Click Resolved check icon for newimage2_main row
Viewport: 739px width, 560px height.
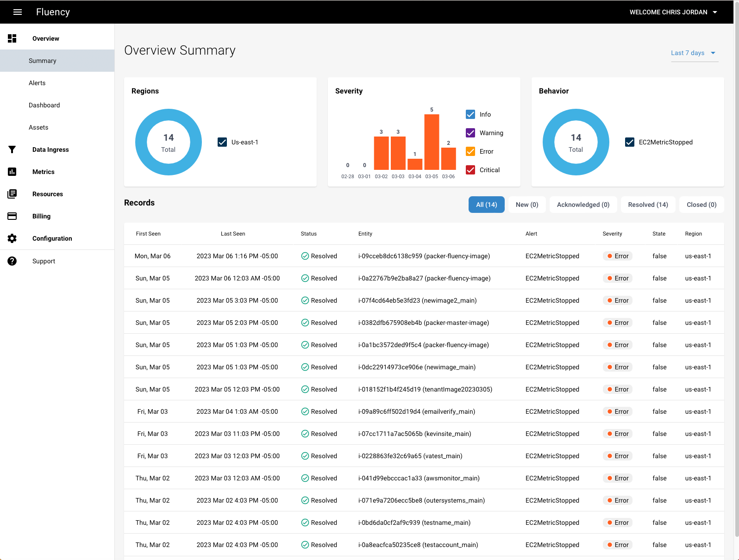coord(305,300)
